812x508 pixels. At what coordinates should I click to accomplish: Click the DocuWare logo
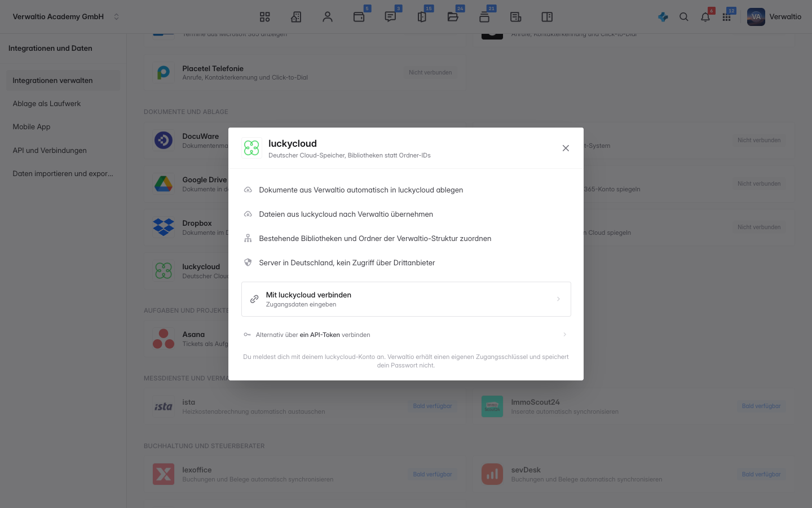[x=164, y=140]
